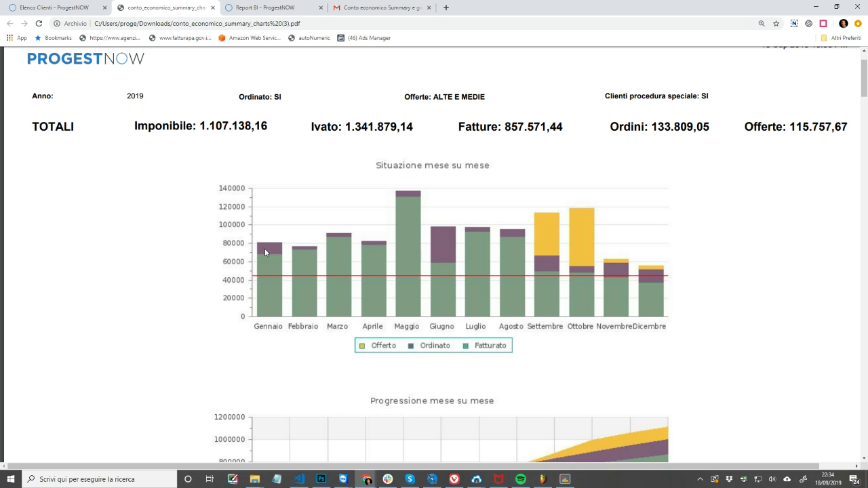
Task: Open the (46) Ads Manager bookmark
Action: pyautogui.click(x=364, y=38)
